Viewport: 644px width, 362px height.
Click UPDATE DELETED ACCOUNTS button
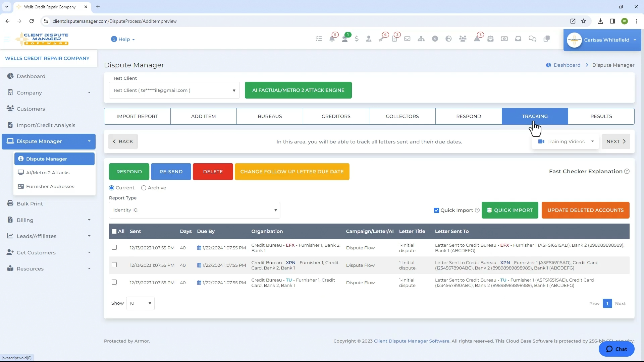[x=585, y=210]
